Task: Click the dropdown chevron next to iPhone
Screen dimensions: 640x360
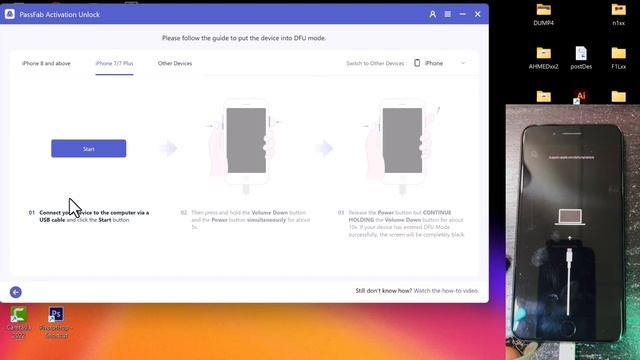Action: pyautogui.click(x=463, y=63)
